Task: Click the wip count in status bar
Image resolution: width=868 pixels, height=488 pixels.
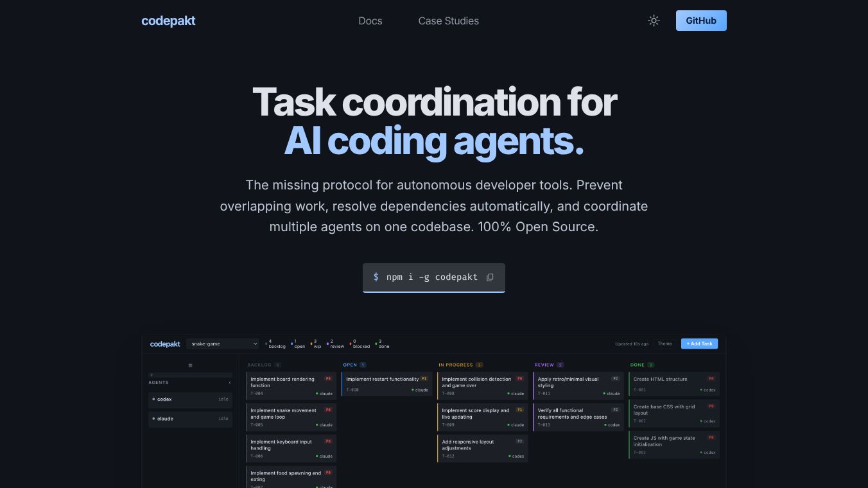Action: tap(317, 344)
